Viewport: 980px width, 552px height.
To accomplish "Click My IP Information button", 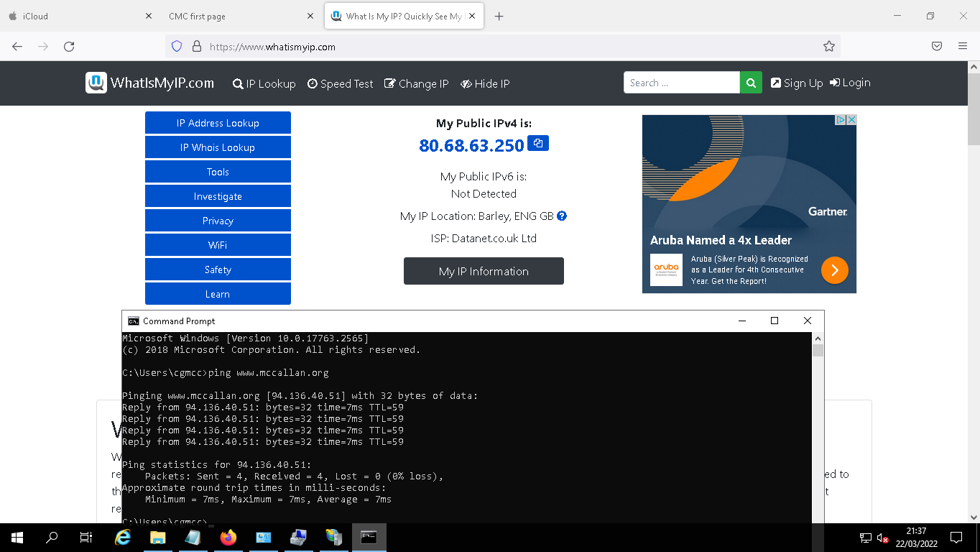I will point(484,271).
